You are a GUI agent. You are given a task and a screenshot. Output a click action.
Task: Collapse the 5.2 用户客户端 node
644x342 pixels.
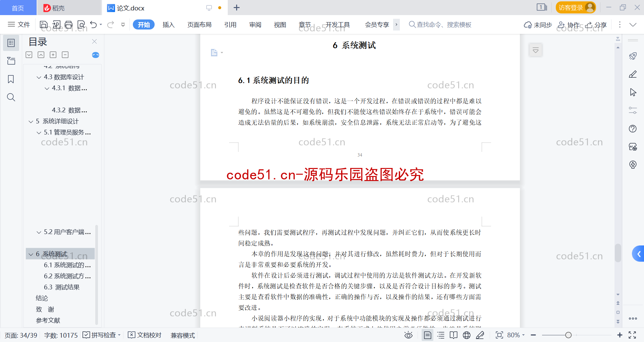coord(39,232)
